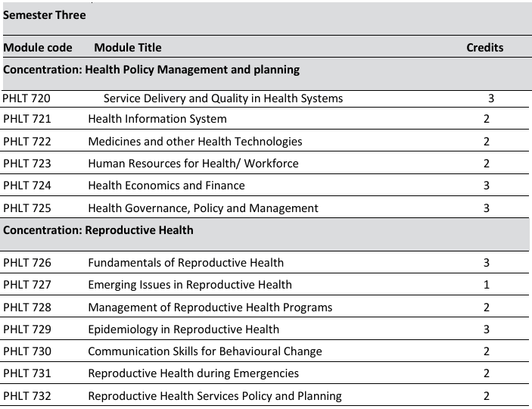Click Reproductive Health during Emergencies

click(x=193, y=373)
